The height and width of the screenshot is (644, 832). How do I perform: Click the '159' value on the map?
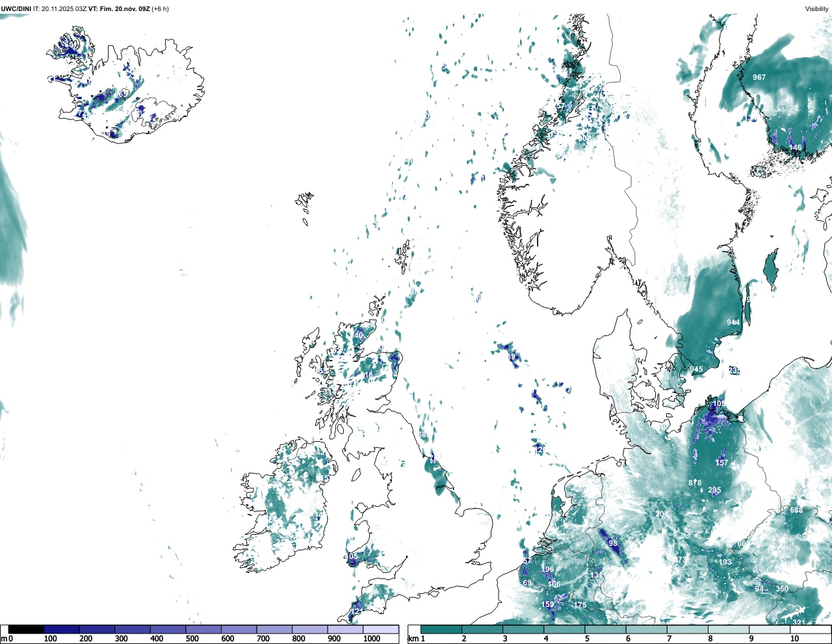(x=548, y=605)
